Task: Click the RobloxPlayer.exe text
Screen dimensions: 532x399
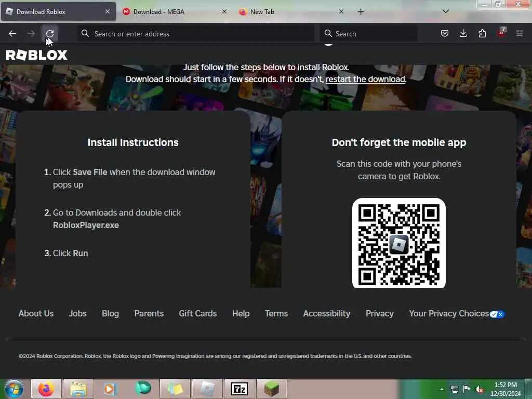Action: click(x=86, y=225)
